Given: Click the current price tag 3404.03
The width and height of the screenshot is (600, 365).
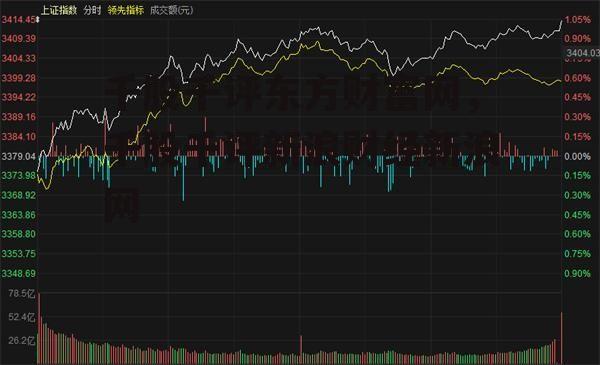Looking at the screenshot, I should coord(582,53).
